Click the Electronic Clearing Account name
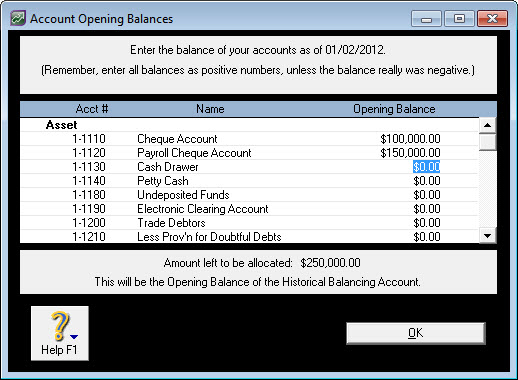The width and height of the screenshot is (518, 380). 203,209
